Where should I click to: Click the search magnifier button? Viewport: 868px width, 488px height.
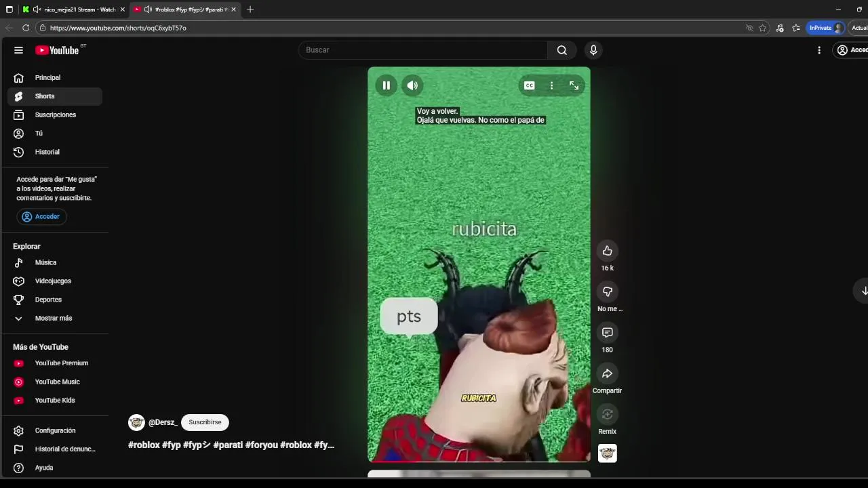[561, 50]
